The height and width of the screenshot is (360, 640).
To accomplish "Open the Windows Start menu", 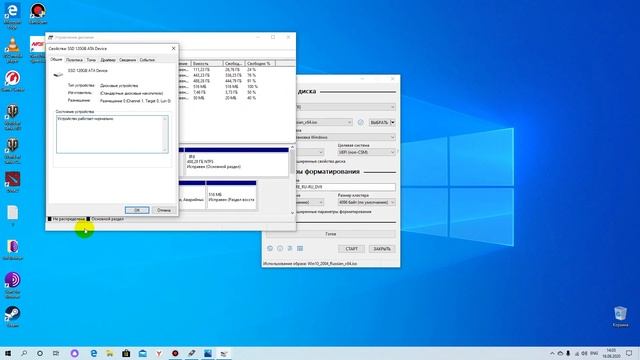I will (8, 353).
